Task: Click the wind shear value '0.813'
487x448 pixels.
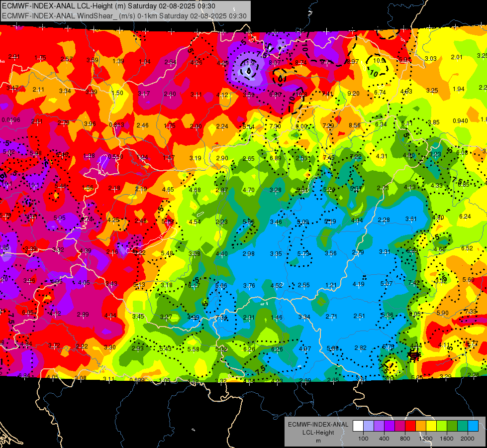Action: pyautogui.click(x=117, y=125)
